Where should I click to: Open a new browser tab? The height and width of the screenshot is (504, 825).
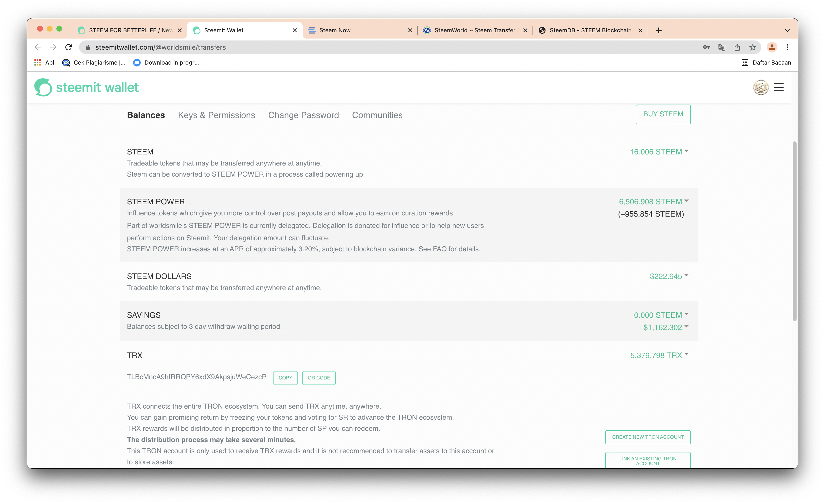[x=659, y=30]
